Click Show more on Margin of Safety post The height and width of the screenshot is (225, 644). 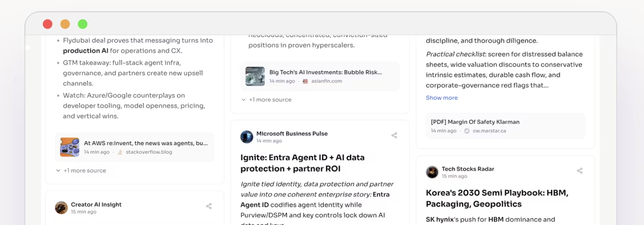[442, 98]
